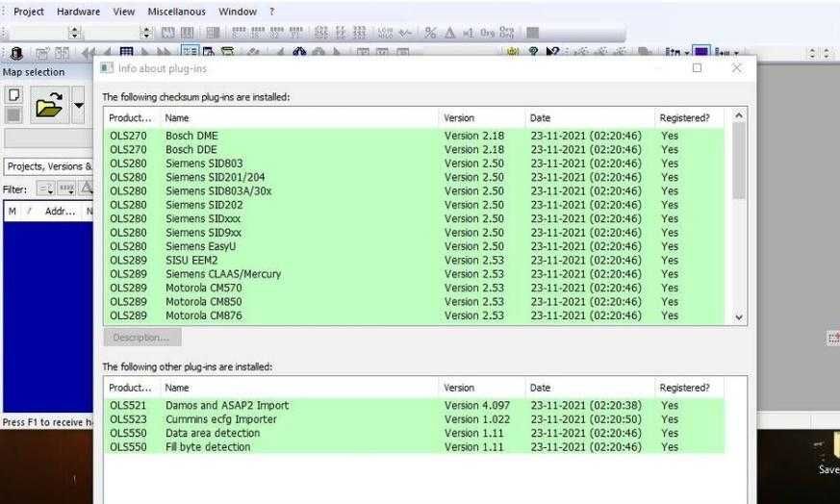Click the Org original values icon
Screen dimensions: 840x504
[487, 33]
